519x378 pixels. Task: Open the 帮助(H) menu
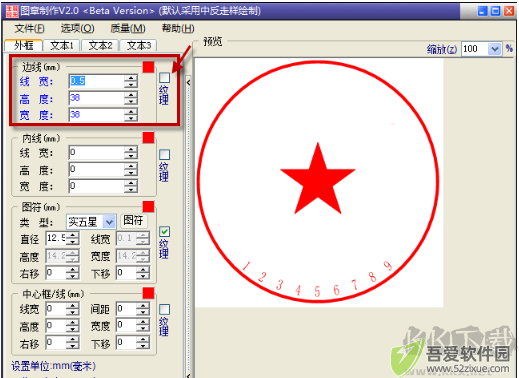[178, 29]
